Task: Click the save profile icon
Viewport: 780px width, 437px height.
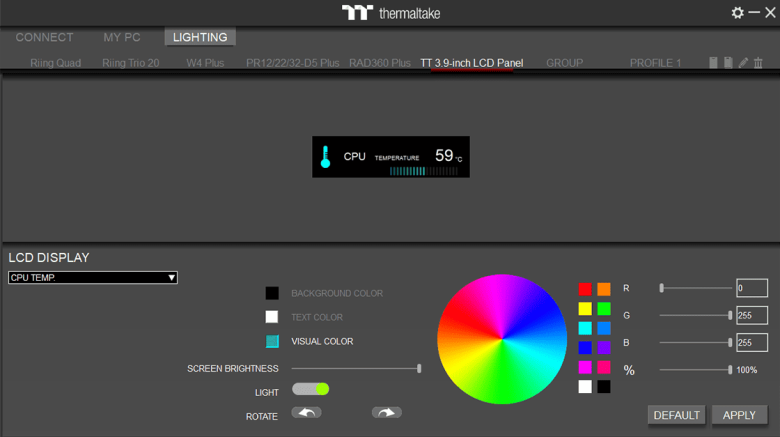Action: [713, 63]
